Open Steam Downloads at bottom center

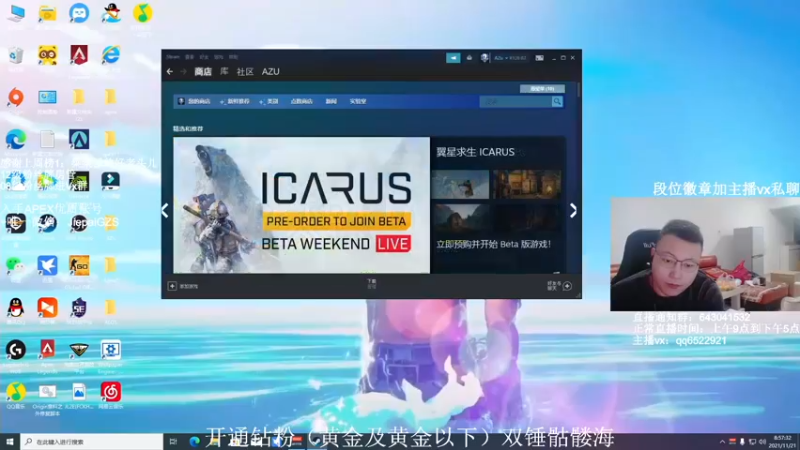(x=371, y=284)
